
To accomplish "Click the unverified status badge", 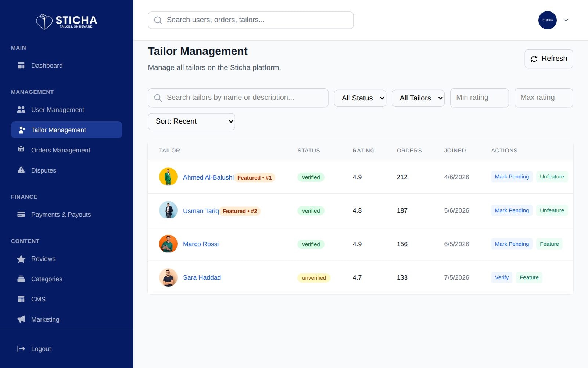I will [x=314, y=278].
